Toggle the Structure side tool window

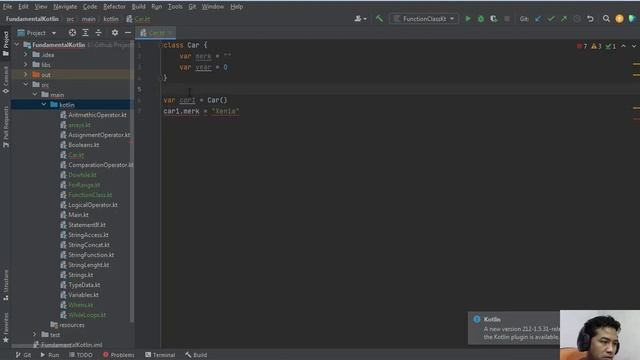coord(5,285)
